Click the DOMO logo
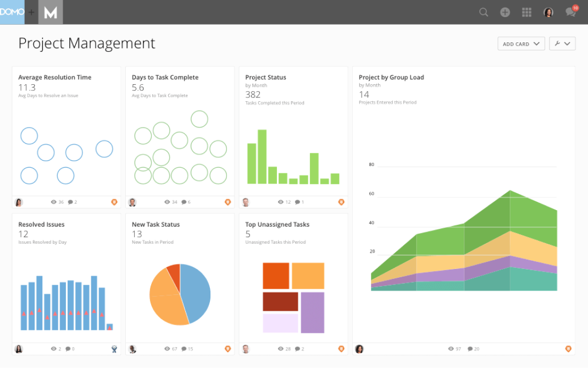The image size is (588, 368). tap(12, 12)
